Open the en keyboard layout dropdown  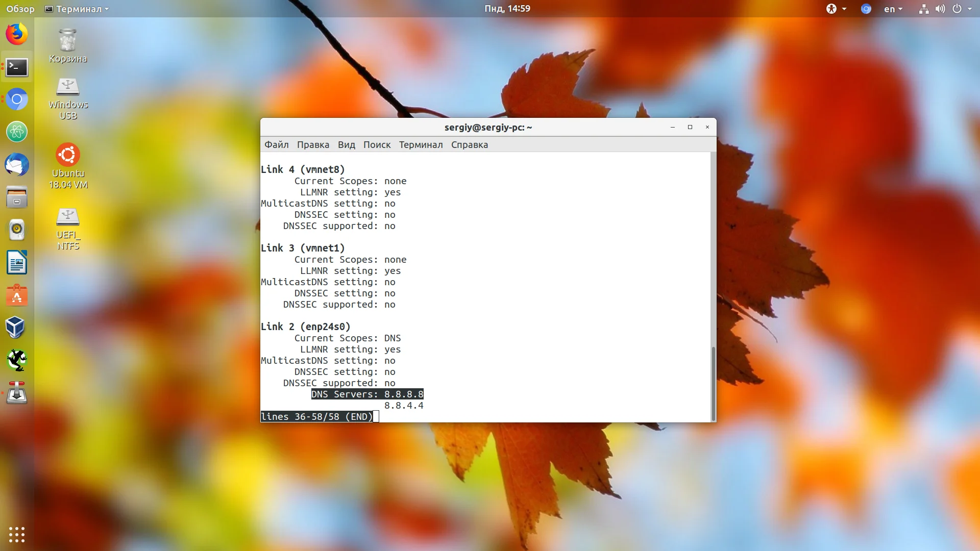pyautogui.click(x=893, y=9)
